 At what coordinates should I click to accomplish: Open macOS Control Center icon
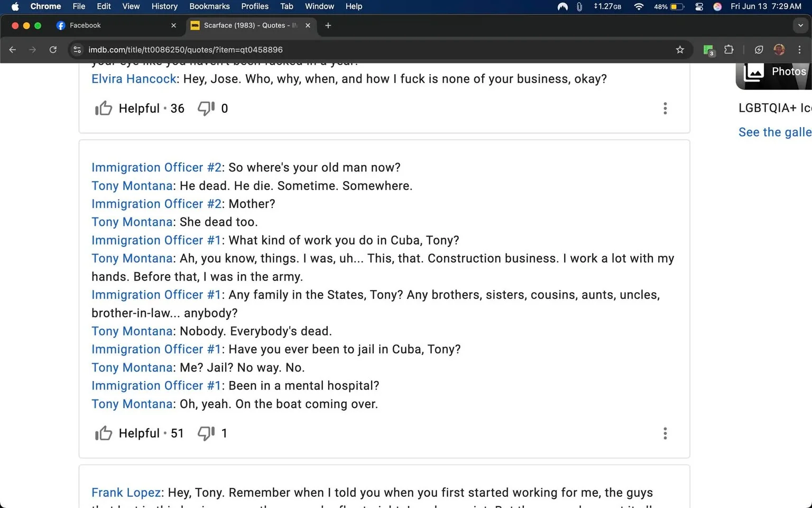(x=699, y=6)
